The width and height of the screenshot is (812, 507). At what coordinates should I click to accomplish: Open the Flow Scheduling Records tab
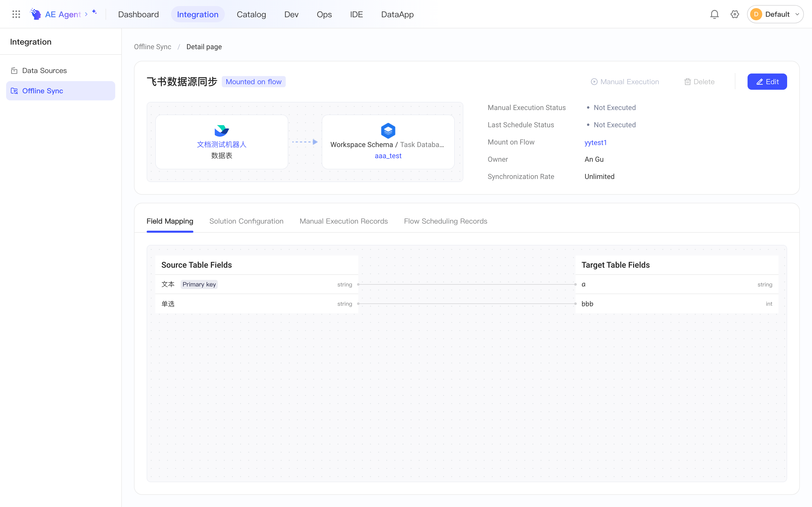pos(445,221)
